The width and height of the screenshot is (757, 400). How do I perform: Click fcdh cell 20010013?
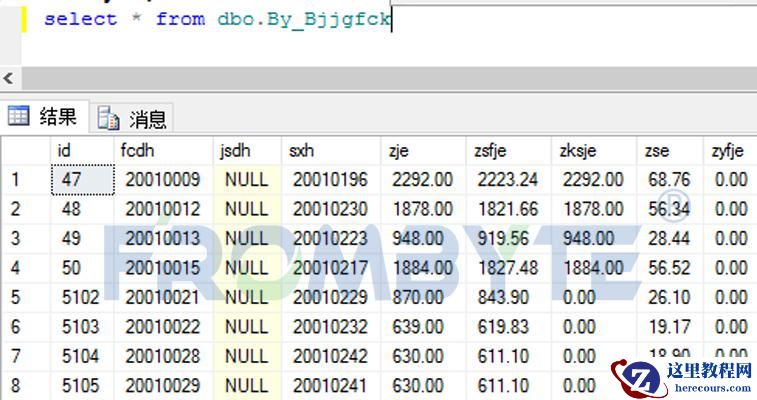(x=164, y=238)
